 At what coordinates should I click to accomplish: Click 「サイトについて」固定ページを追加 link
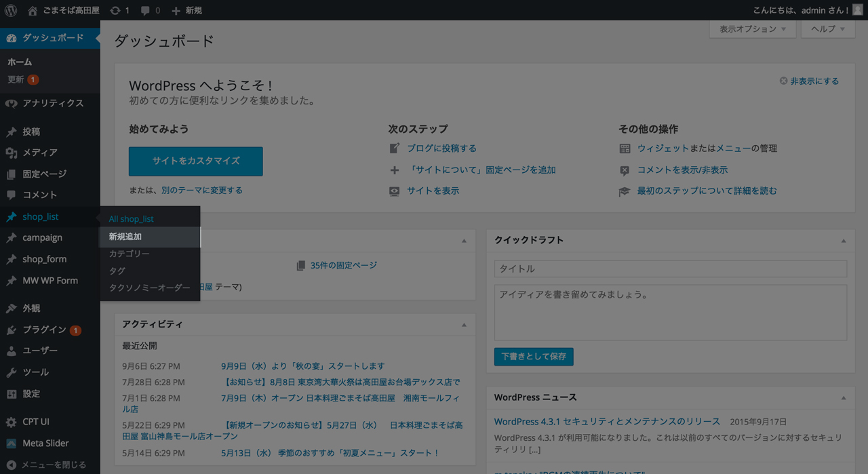(x=481, y=170)
